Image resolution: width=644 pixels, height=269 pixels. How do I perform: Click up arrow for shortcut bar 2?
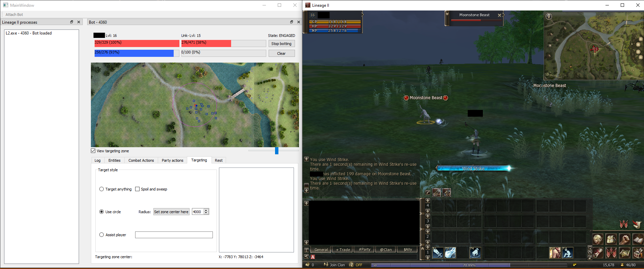427,231
